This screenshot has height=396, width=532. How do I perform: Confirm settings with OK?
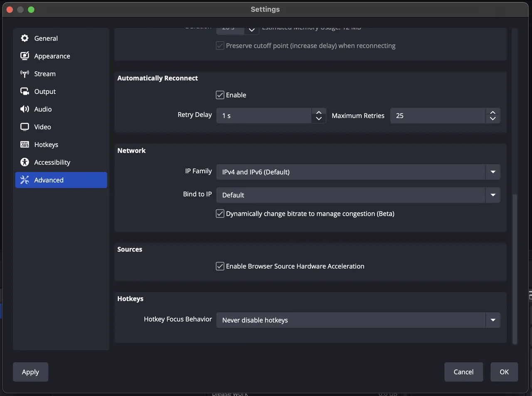(x=504, y=372)
